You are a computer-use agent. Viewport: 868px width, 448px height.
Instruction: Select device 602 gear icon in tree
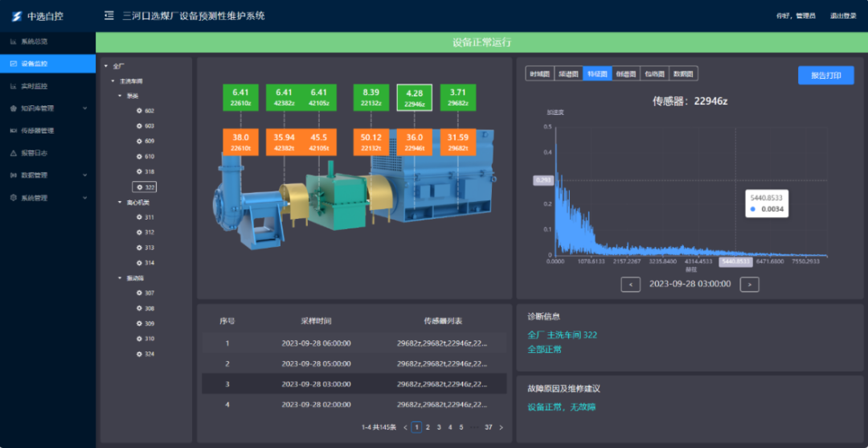[139, 111]
